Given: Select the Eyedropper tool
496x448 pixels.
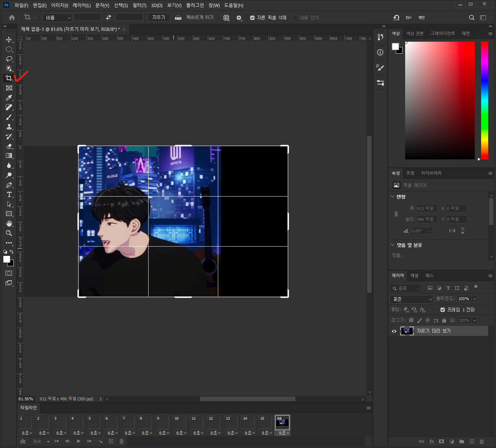Looking at the screenshot, I should pyautogui.click(x=9, y=98).
